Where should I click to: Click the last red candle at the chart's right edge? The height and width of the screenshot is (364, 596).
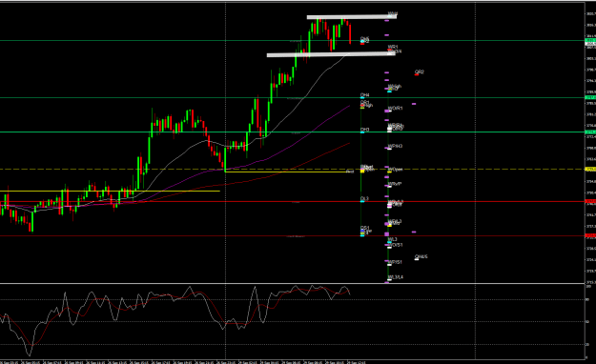350,34
